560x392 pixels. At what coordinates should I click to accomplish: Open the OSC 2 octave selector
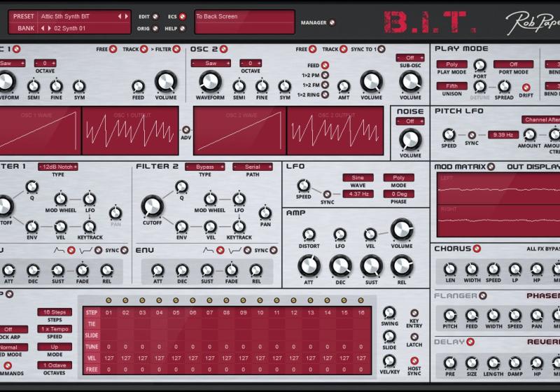251,63
